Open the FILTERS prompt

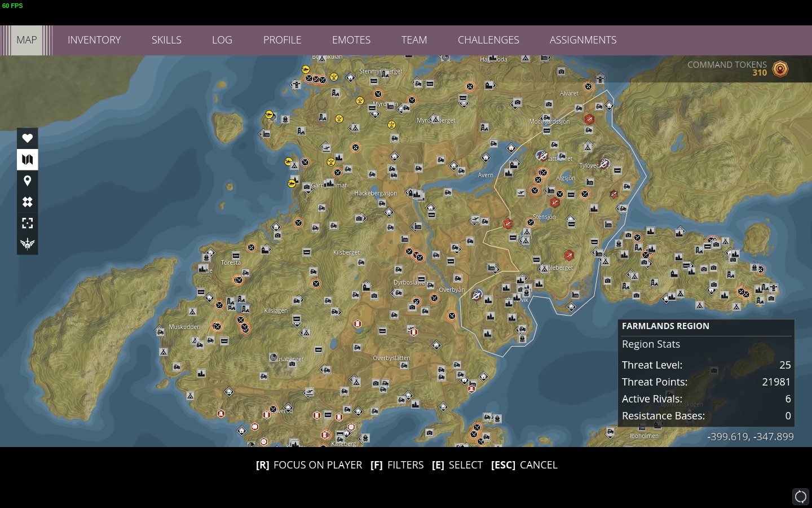coord(397,465)
